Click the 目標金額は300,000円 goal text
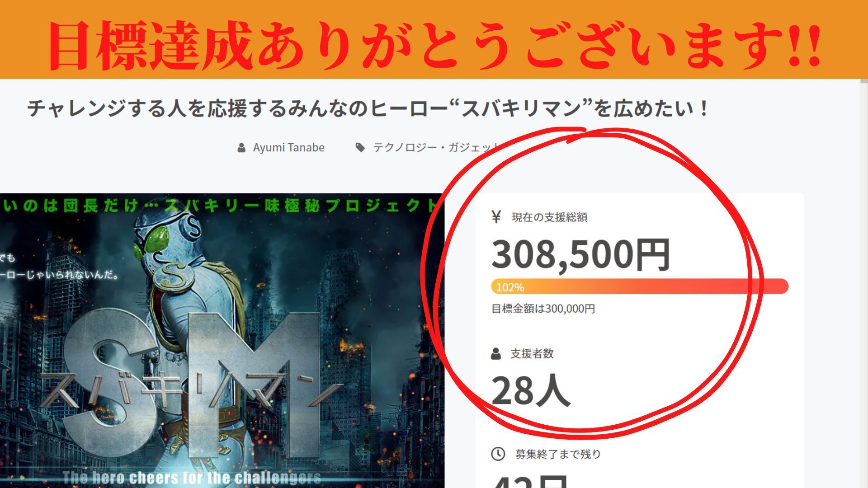The image size is (868, 488). pos(543,309)
